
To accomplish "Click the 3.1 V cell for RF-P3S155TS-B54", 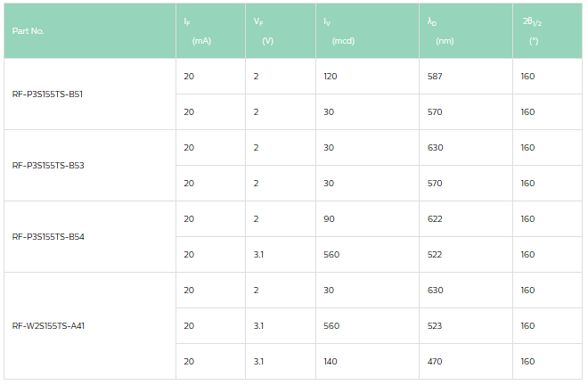I will (258, 255).
